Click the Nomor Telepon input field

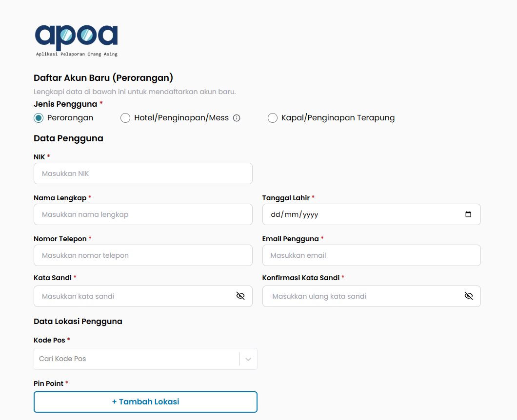tap(143, 255)
